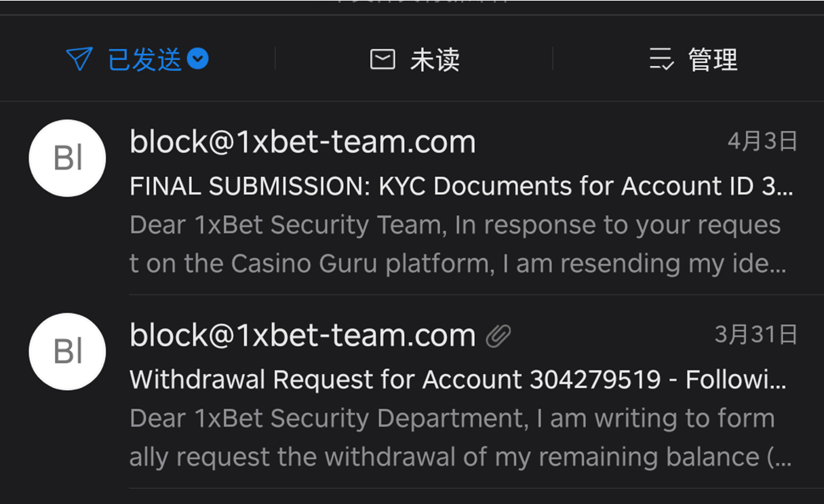Click the preview line starting "Dear 1xBet Security Department"
The width and height of the screenshot is (824, 504).
coord(452,419)
